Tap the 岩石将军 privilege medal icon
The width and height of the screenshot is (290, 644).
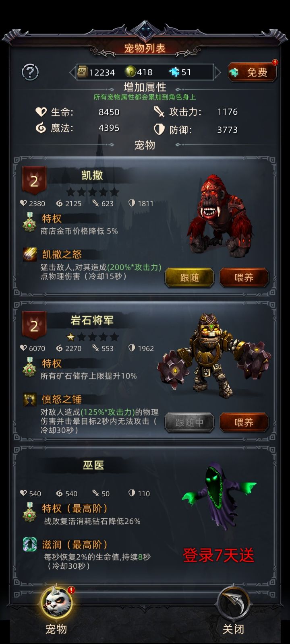click(29, 367)
